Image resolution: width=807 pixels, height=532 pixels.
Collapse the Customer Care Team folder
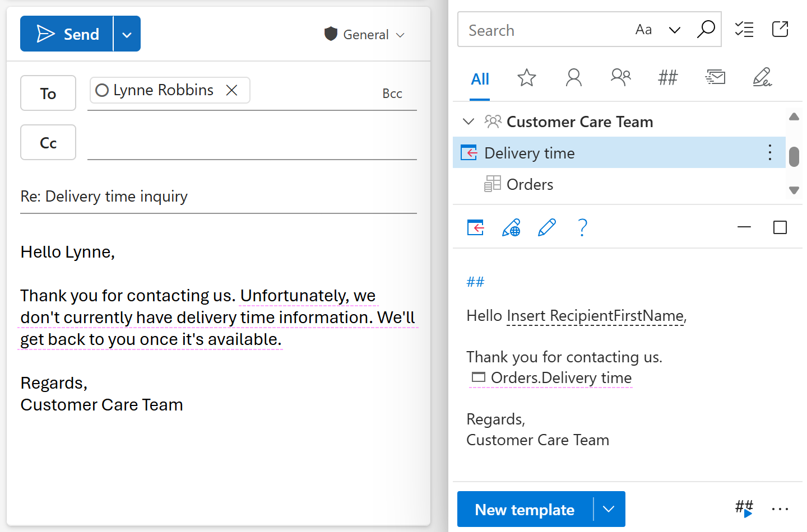coord(469,122)
